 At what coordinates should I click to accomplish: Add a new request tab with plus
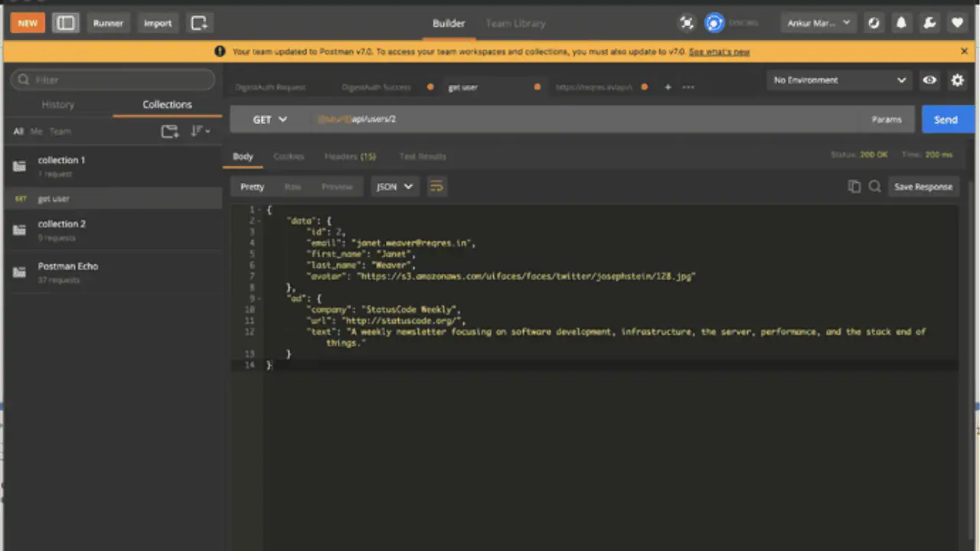pyautogui.click(x=668, y=87)
